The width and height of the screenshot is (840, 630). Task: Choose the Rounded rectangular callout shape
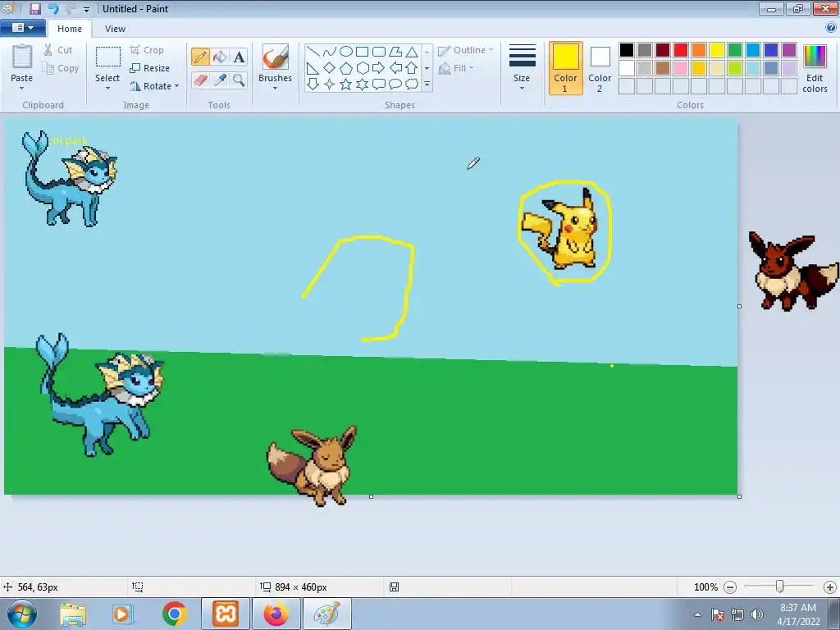coord(379,84)
